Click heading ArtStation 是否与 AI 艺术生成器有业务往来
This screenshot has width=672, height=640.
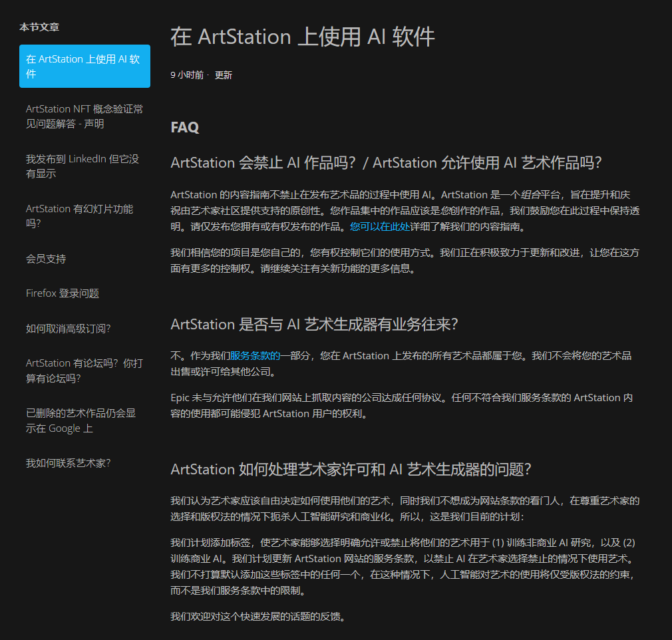point(314,324)
